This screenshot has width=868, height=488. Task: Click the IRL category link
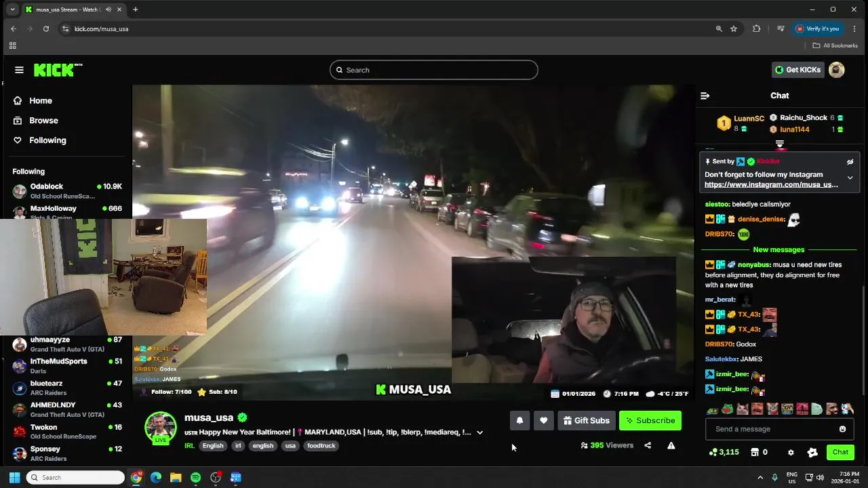(x=189, y=445)
